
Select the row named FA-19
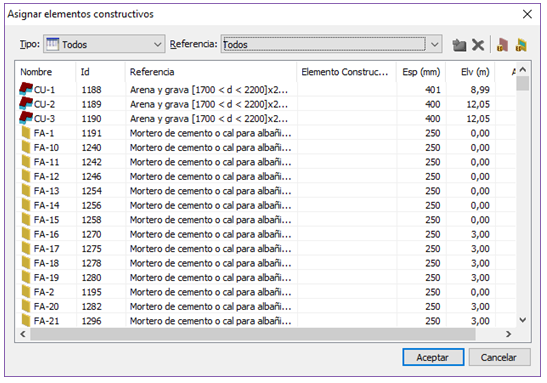pyautogui.click(x=265, y=277)
